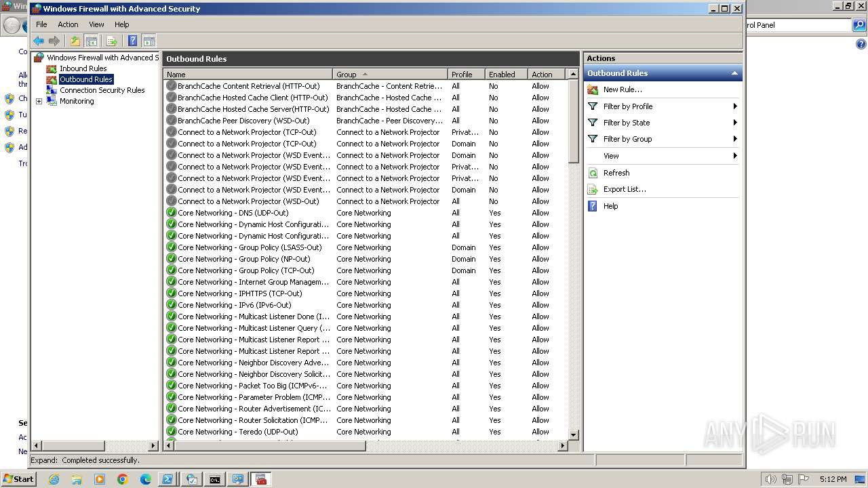Click rule list horizontal scrollbar right arrow
The height and width of the screenshot is (488, 868).
click(x=563, y=446)
